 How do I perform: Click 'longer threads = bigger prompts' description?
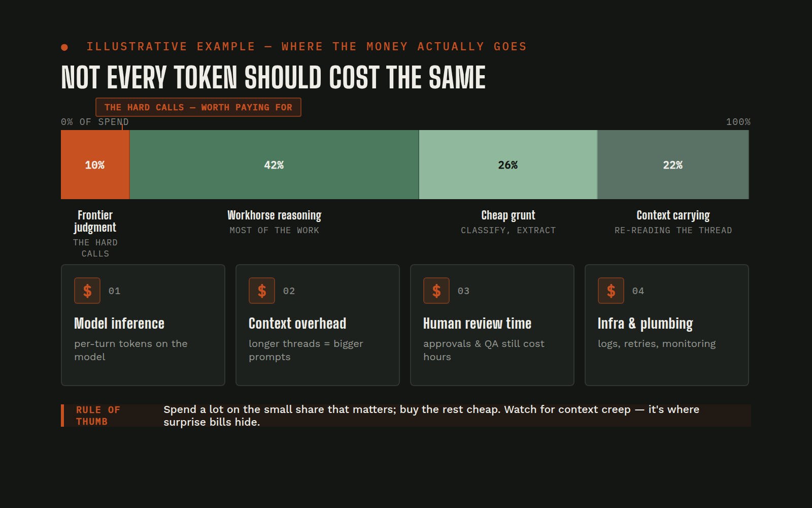click(x=306, y=351)
